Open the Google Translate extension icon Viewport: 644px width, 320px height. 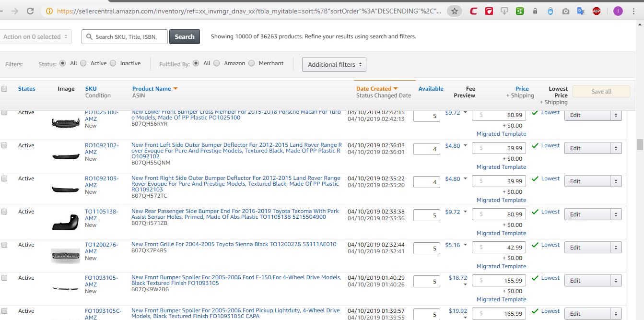click(x=581, y=11)
